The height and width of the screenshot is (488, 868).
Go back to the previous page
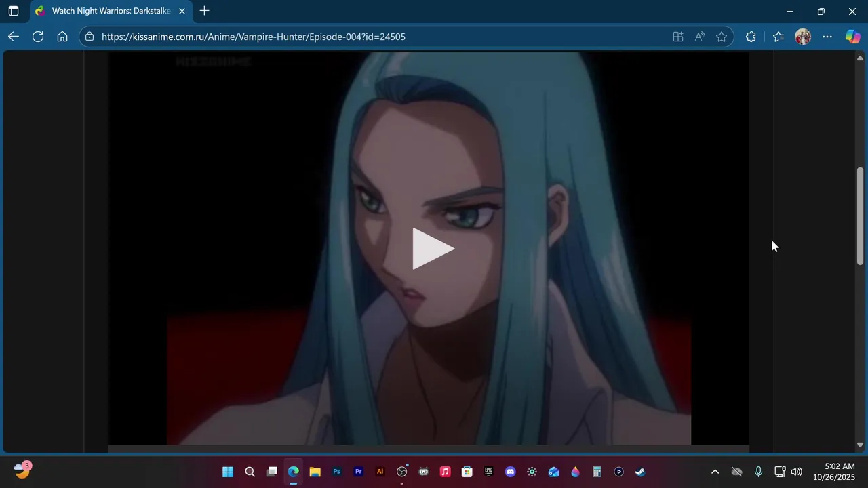[x=14, y=37]
